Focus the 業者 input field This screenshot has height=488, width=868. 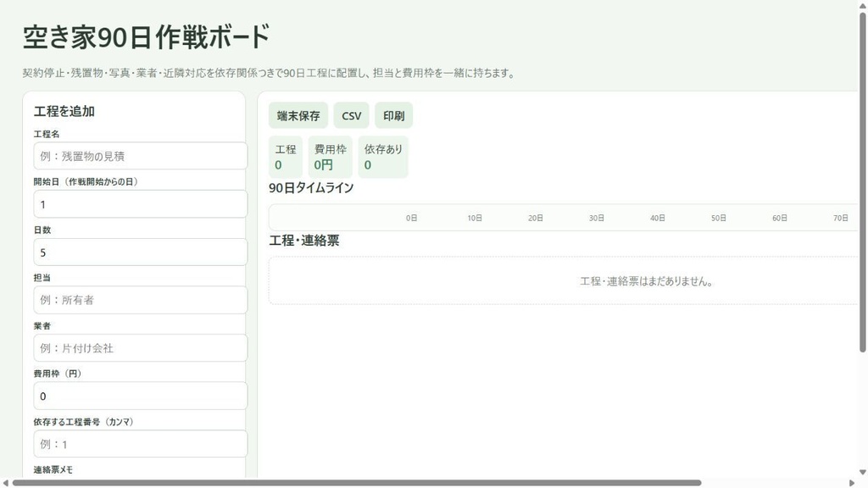click(141, 348)
